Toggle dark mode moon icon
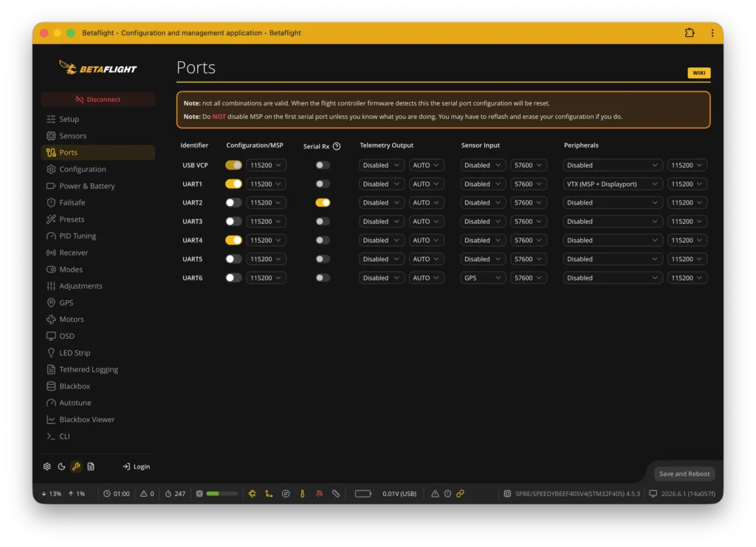This screenshot has width=756, height=547. pos(62,467)
